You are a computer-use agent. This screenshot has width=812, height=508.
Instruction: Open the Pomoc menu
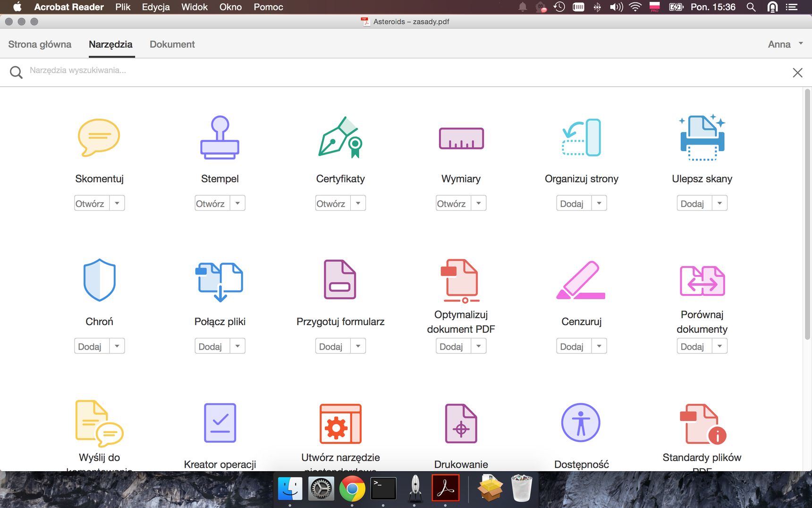coord(268,7)
